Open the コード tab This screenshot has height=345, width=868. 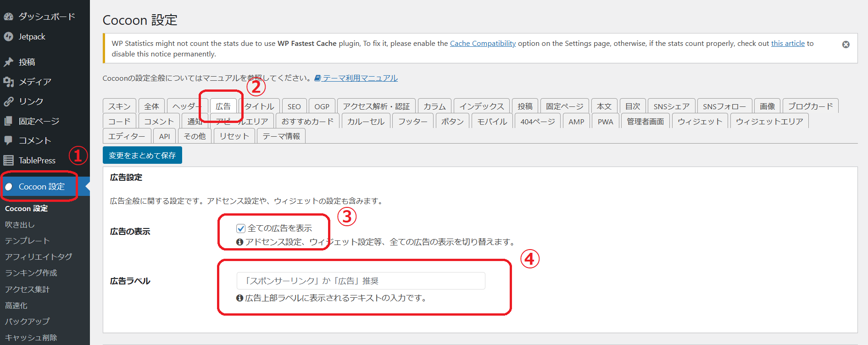click(119, 121)
